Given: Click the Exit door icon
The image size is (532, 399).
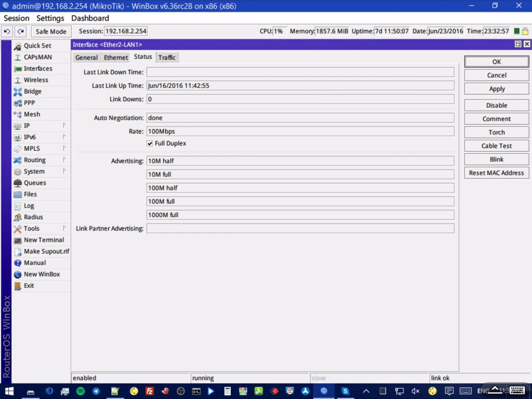Looking at the screenshot, I should [17, 286].
